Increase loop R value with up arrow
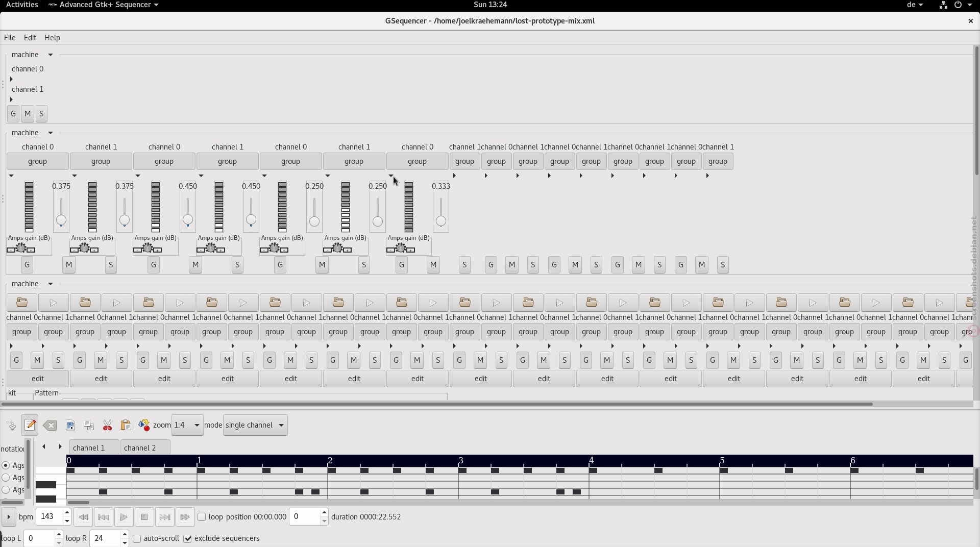The height and width of the screenshot is (547, 980). pyautogui.click(x=125, y=534)
